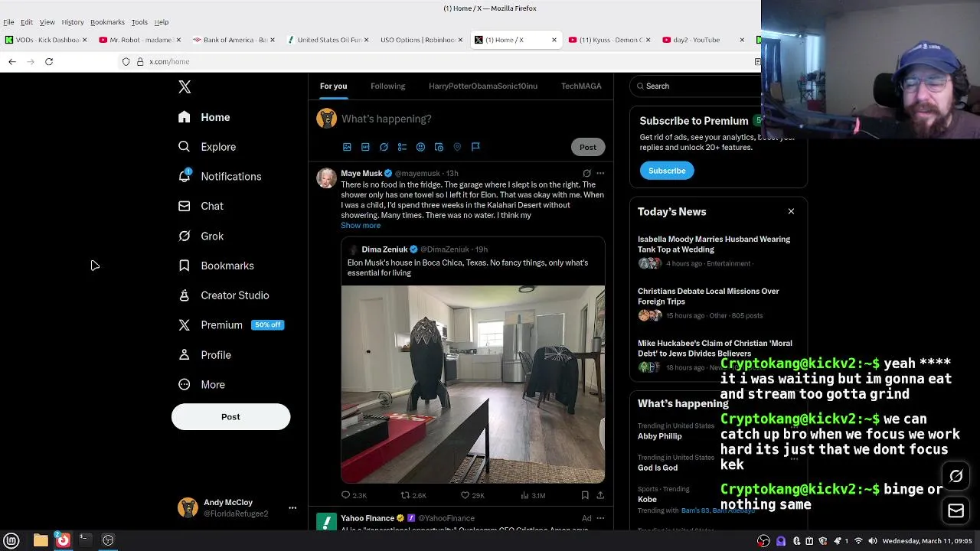Click the Grok enhance icon in composer
Viewport: 980px width, 551px height.
click(384, 147)
